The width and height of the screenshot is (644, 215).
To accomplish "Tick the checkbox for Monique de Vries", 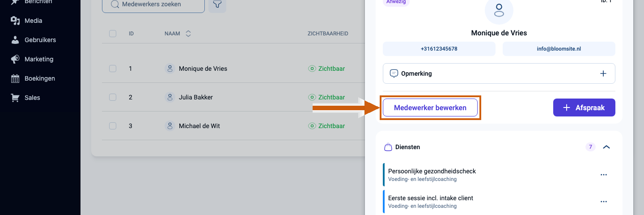I will [x=113, y=69].
